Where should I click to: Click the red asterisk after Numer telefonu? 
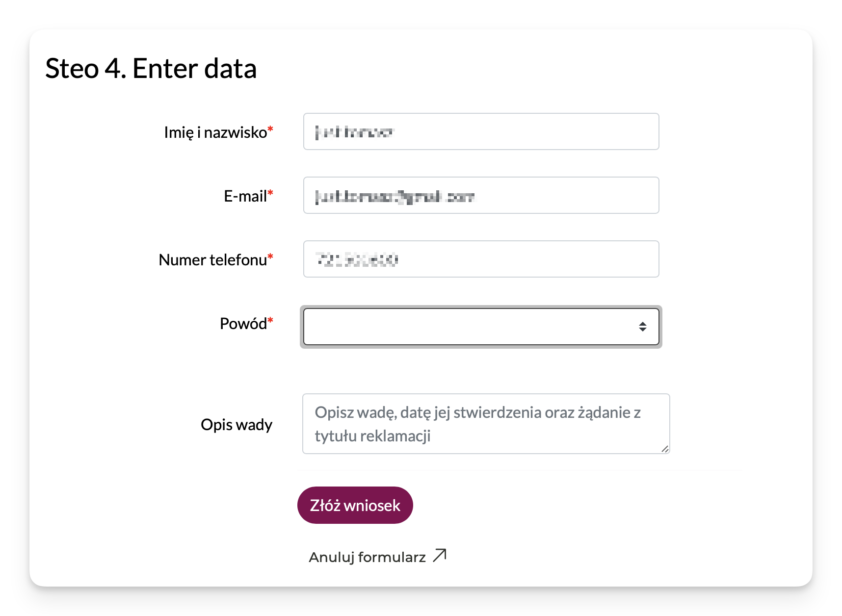coord(270,257)
